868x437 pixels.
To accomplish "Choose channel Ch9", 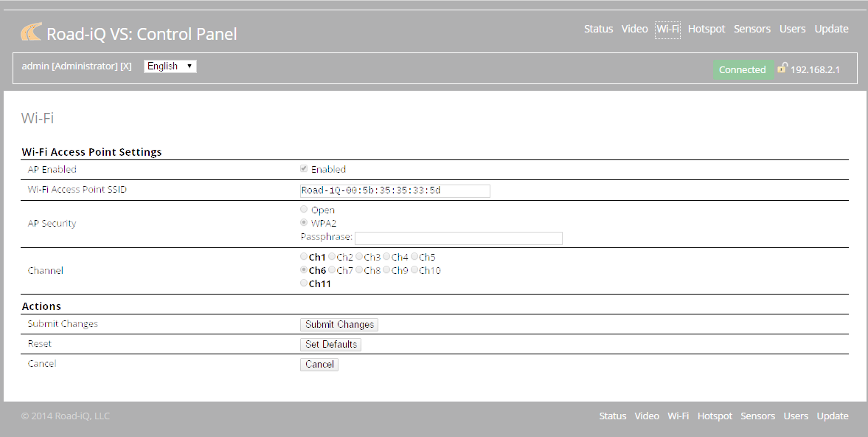I will pyautogui.click(x=387, y=269).
